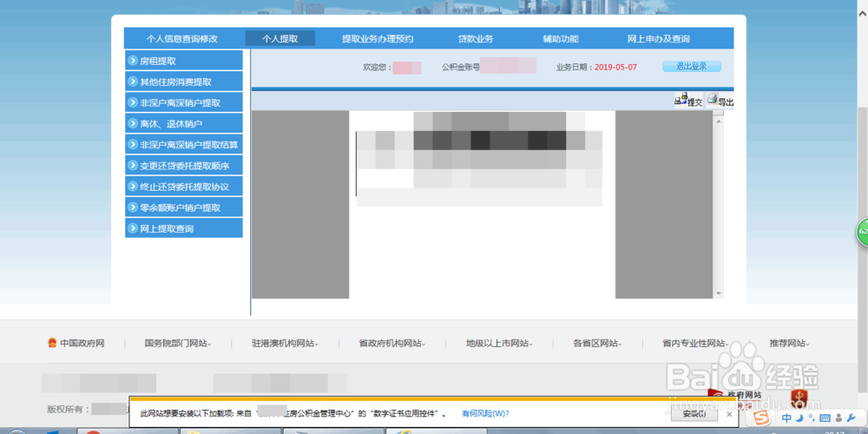Click arrow icon beside 房租提取

coord(132,61)
